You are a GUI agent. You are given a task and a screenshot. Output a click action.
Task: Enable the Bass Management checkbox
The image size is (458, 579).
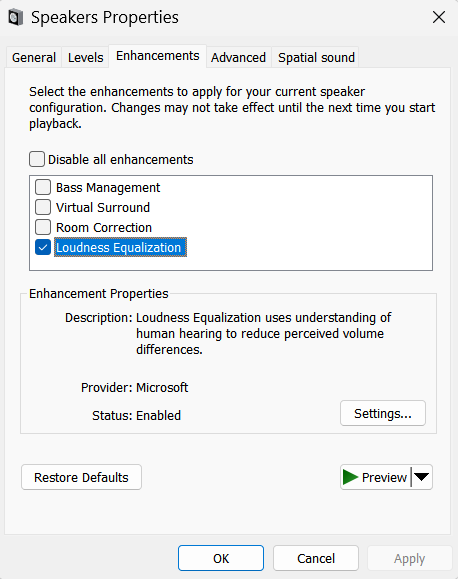43,187
